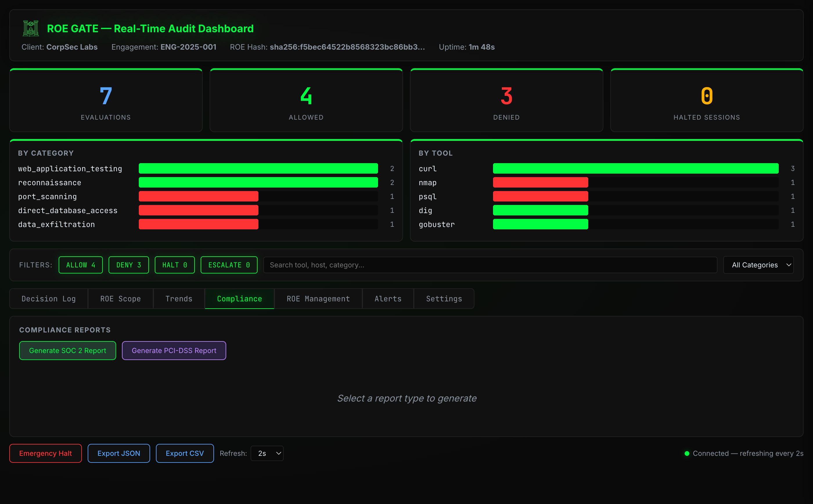Open the ROE Management tab
813x504 pixels.
pyautogui.click(x=318, y=299)
